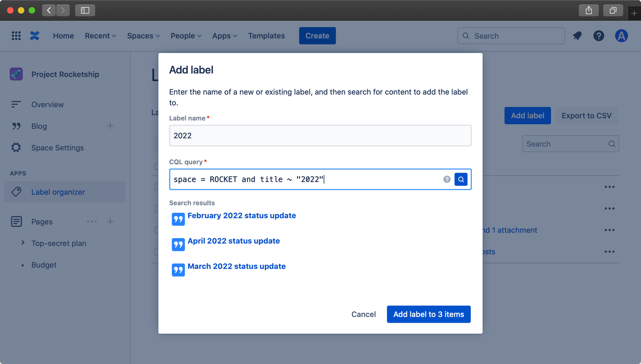Click the Blog quote icon in sidebar
This screenshot has height=364, width=641.
[16, 126]
